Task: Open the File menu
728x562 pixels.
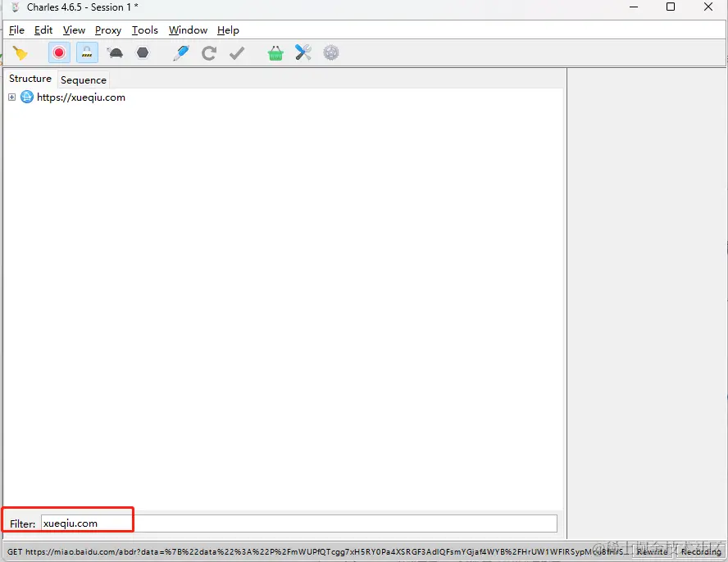Action: tap(16, 30)
